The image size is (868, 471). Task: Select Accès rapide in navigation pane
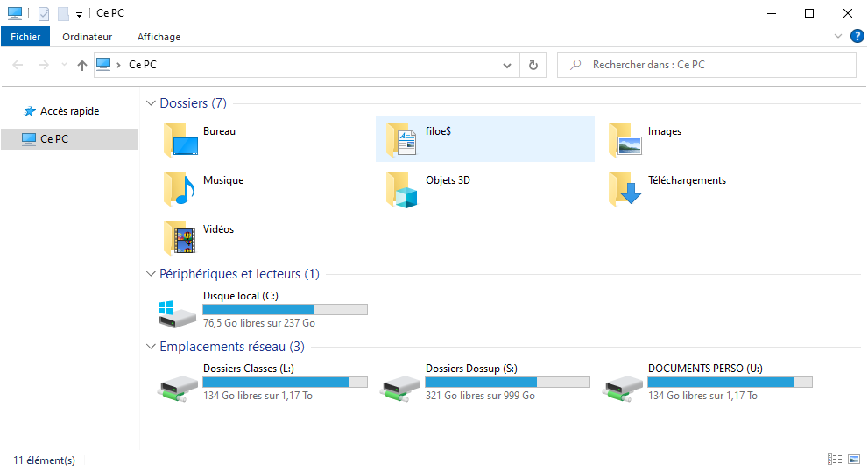point(69,111)
